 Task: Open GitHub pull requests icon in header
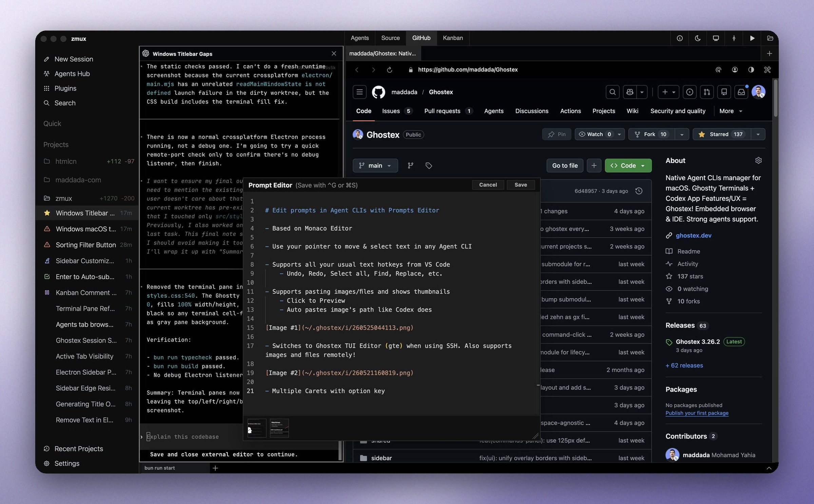[707, 92]
